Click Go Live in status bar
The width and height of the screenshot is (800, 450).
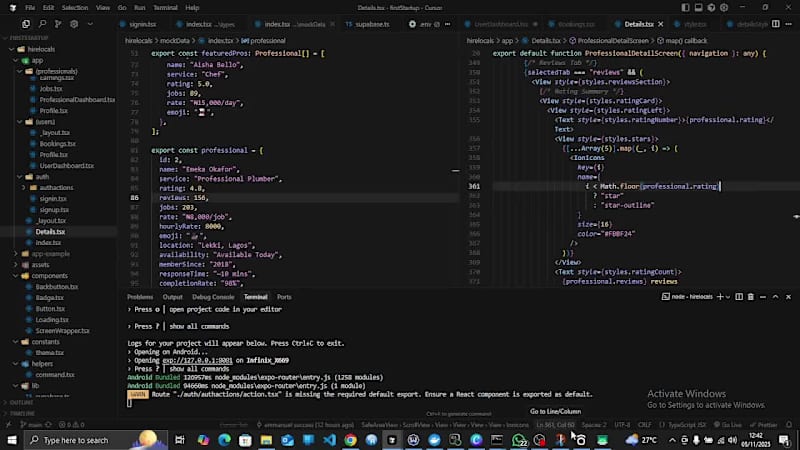[x=728, y=424]
